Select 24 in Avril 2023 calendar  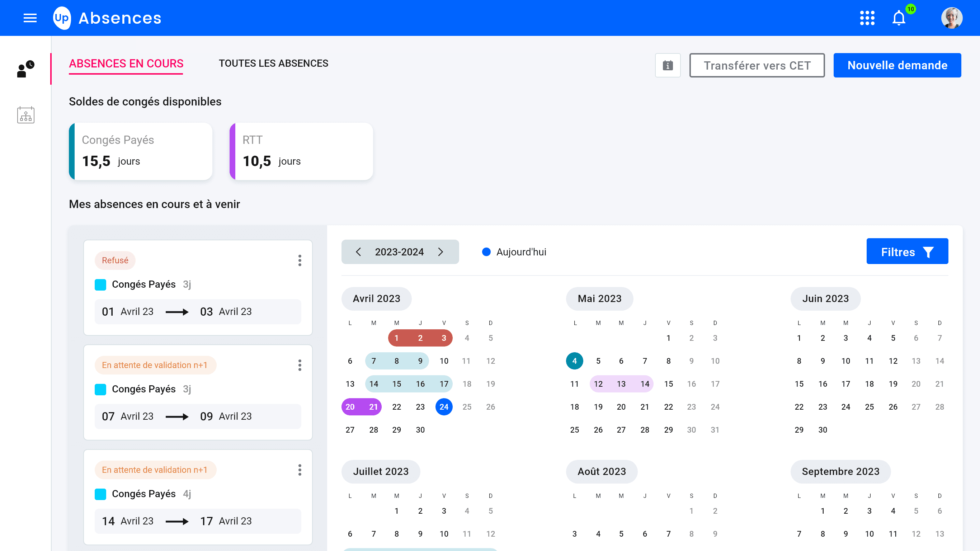(x=444, y=407)
